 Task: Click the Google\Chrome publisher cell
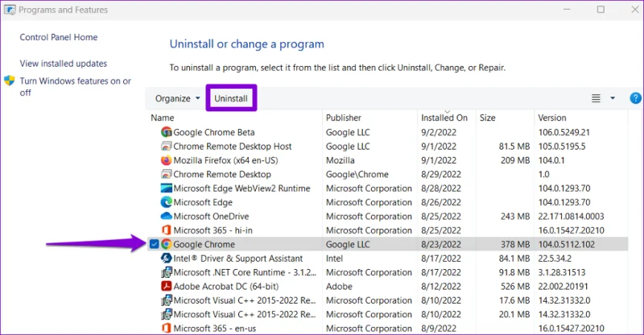[357, 174]
